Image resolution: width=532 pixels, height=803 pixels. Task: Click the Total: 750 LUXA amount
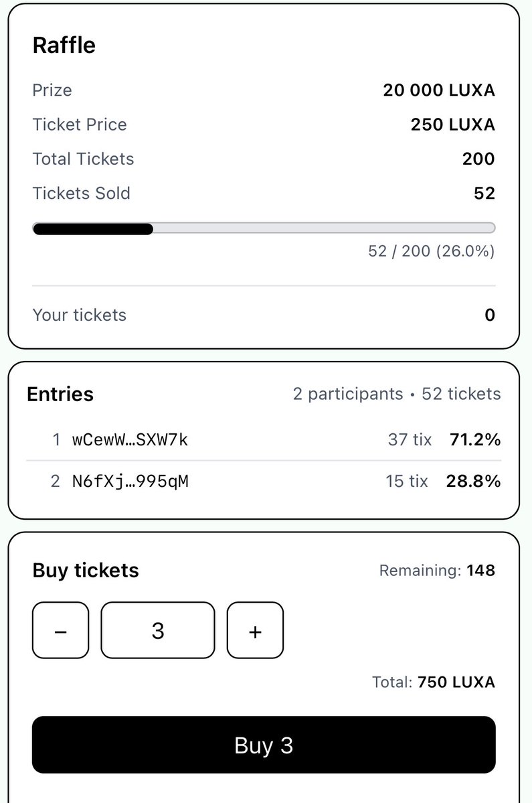[x=434, y=682]
